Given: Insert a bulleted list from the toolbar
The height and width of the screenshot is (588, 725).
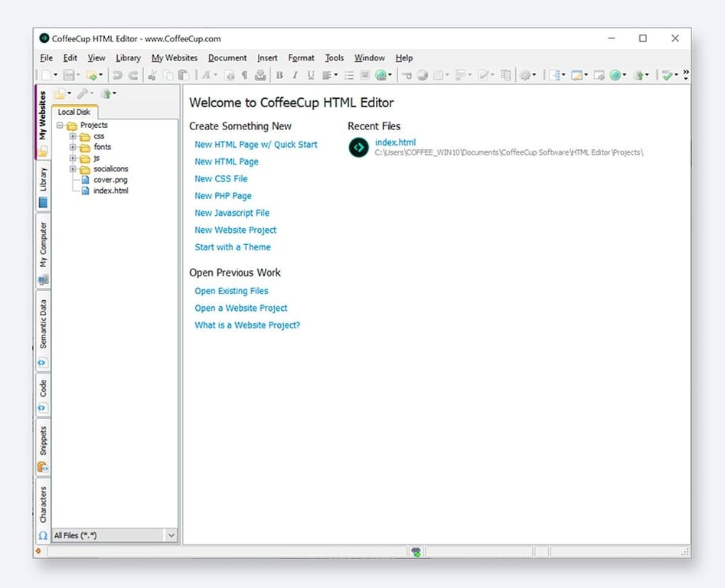Looking at the screenshot, I should tap(349, 74).
